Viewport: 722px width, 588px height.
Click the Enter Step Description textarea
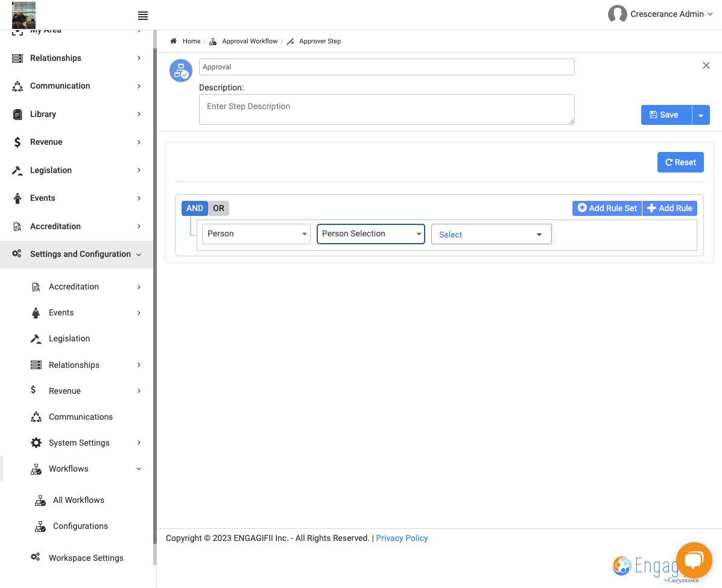(x=386, y=110)
